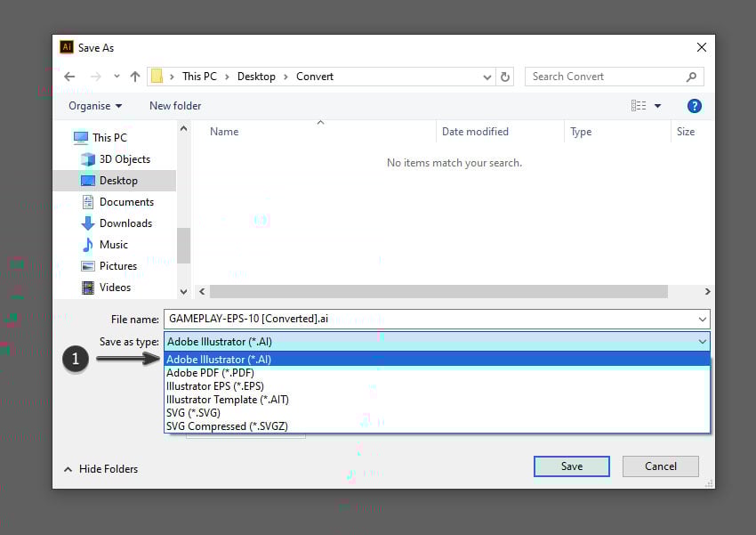This screenshot has height=535, width=756.
Task: Expand the File name dropdown arrow
Action: (702, 319)
